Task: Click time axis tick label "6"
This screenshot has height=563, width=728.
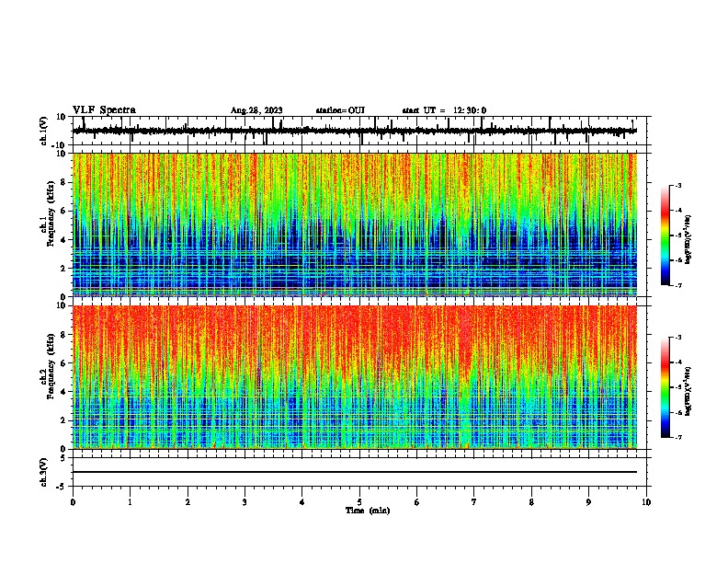Action: (x=417, y=502)
